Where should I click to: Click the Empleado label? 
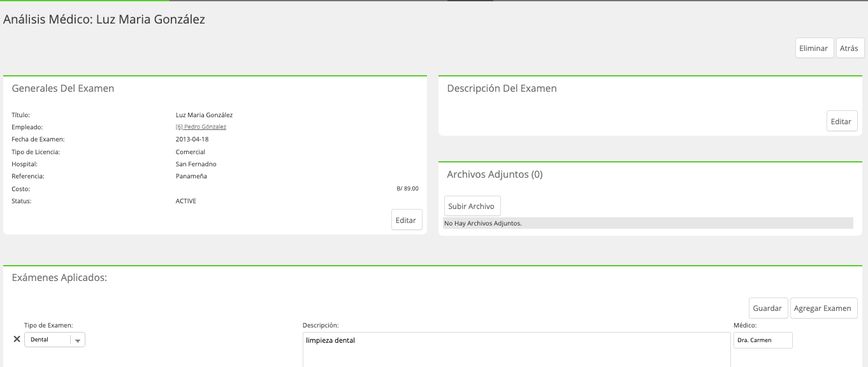pyautogui.click(x=27, y=127)
